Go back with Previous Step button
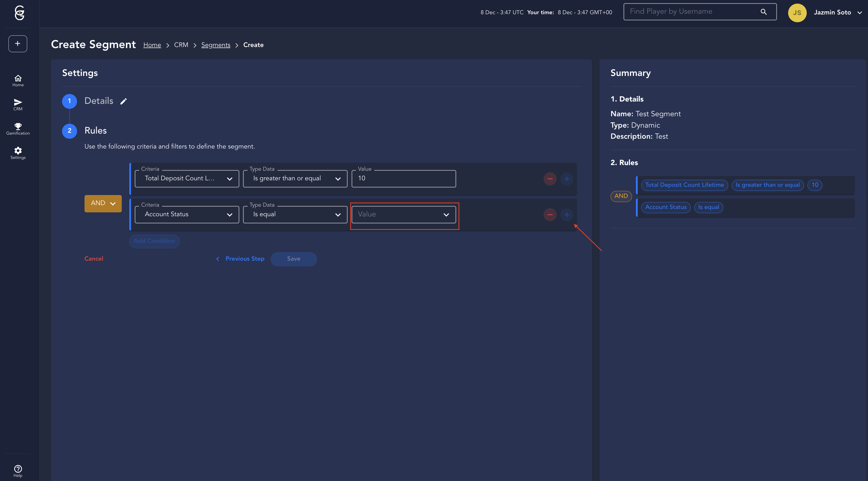 pos(240,259)
